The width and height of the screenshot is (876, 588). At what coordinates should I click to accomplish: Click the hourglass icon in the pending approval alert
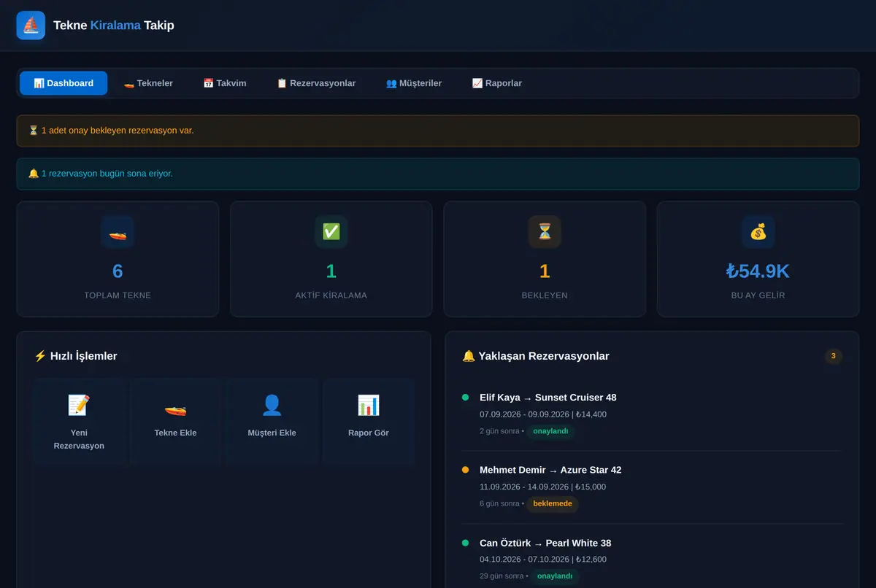click(34, 131)
